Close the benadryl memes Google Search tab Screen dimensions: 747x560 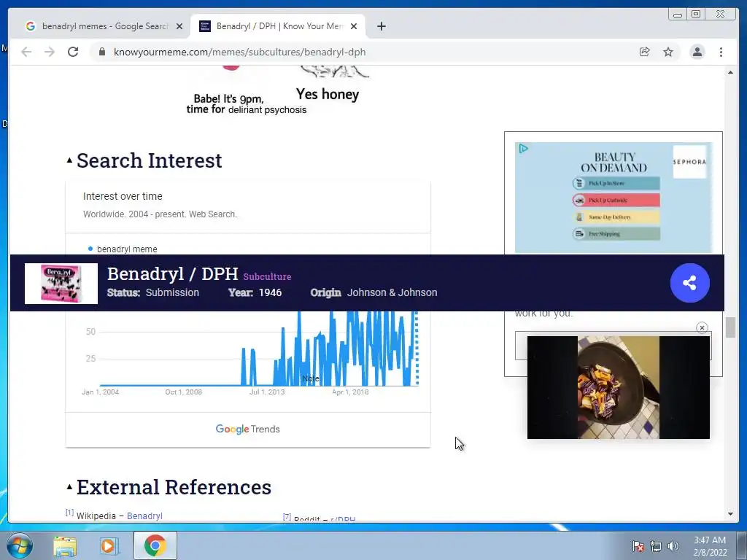[179, 26]
